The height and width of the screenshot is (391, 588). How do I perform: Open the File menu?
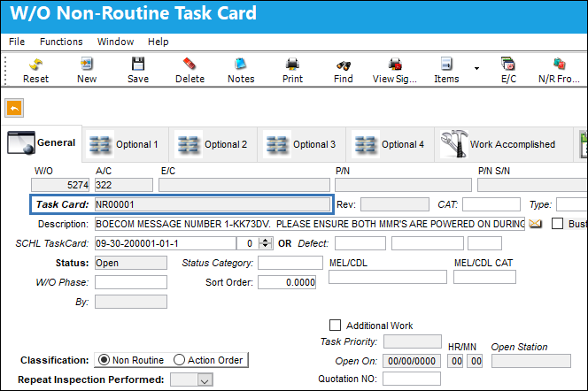[x=17, y=42]
